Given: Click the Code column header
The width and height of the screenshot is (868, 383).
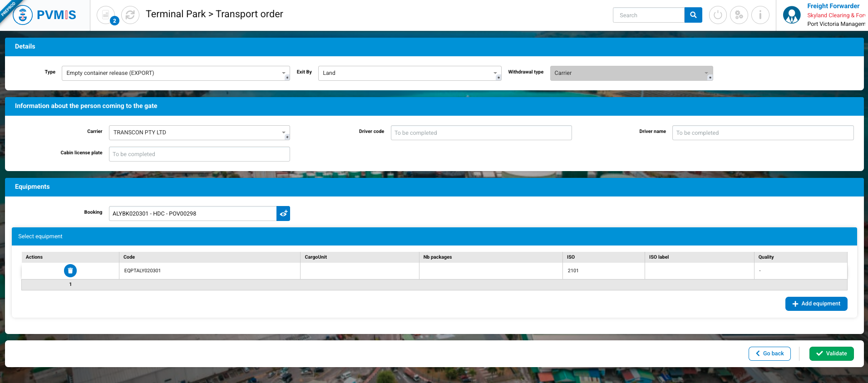Looking at the screenshot, I should 129,257.
